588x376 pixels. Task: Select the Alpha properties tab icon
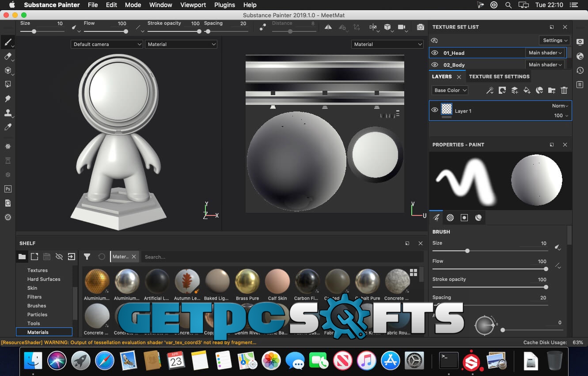[x=450, y=217]
